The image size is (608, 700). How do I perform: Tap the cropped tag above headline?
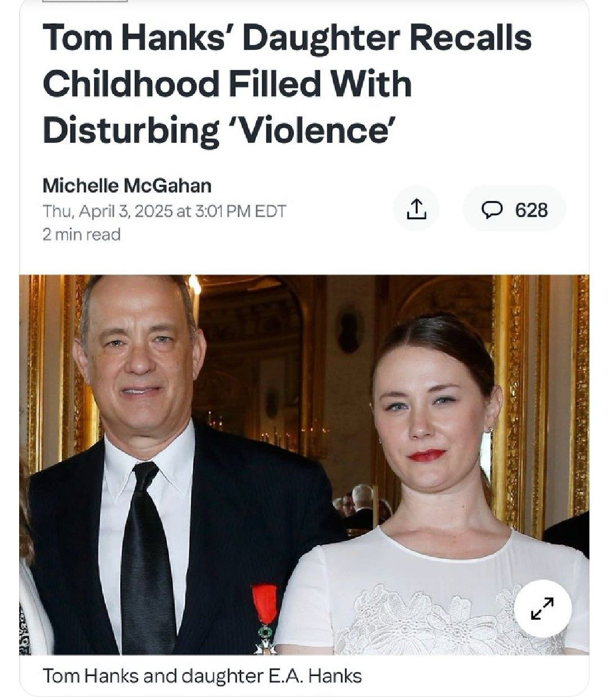[x=85, y=1]
